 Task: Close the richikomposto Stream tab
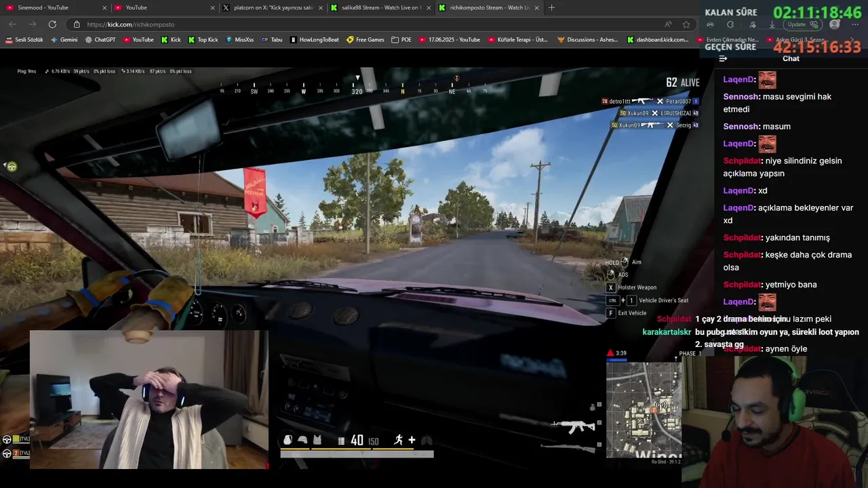(537, 7)
